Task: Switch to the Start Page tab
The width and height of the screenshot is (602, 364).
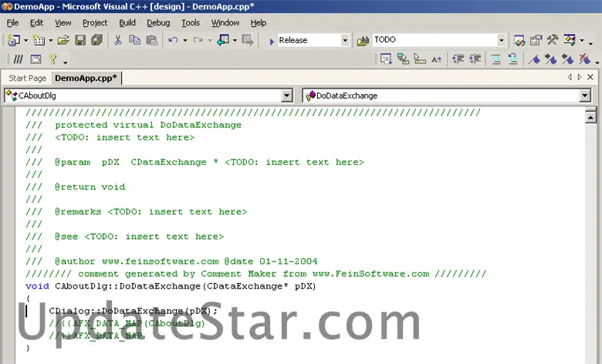Action: pyautogui.click(x=27, y=78)
